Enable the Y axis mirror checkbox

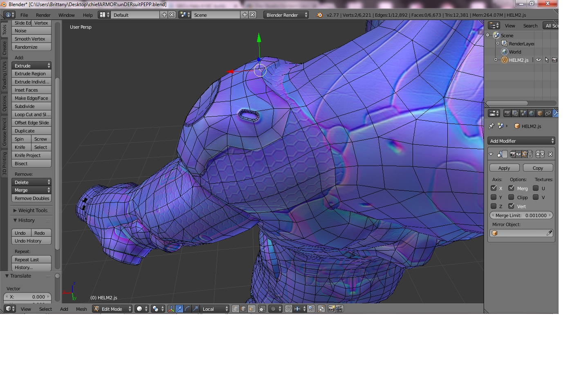(x=494, y=197)
